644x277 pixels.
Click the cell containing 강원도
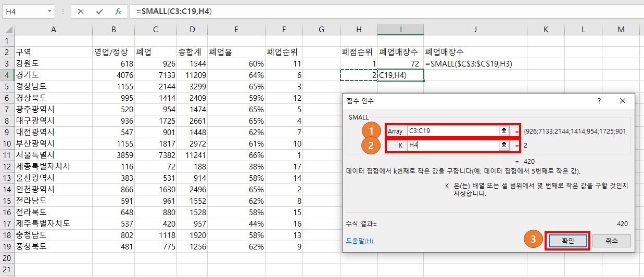[x=53, y=63]
